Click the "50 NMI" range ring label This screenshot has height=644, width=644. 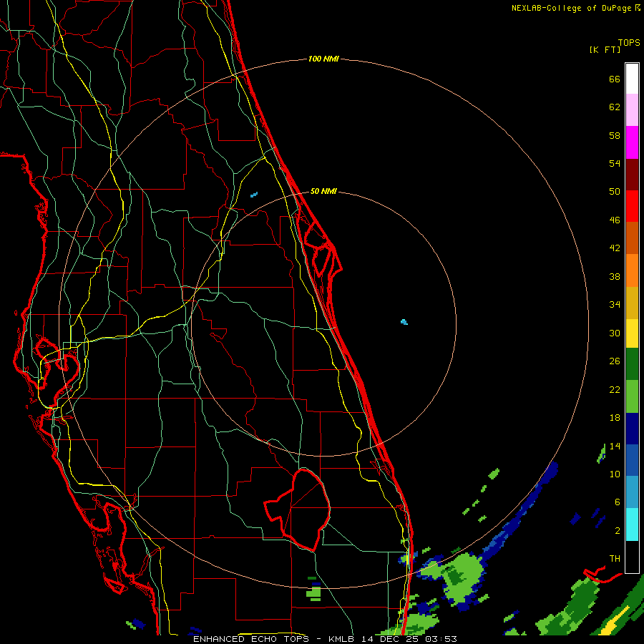[x=323, y=191]
